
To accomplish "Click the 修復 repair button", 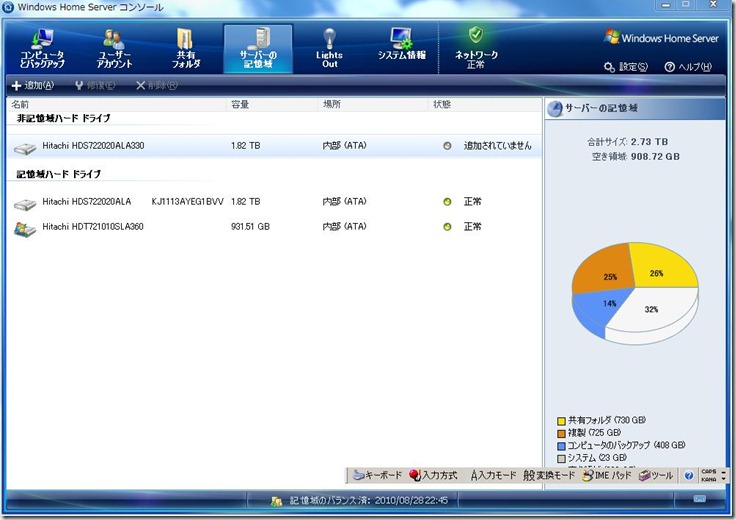I will pyautogui.click(x=95, y=85).
